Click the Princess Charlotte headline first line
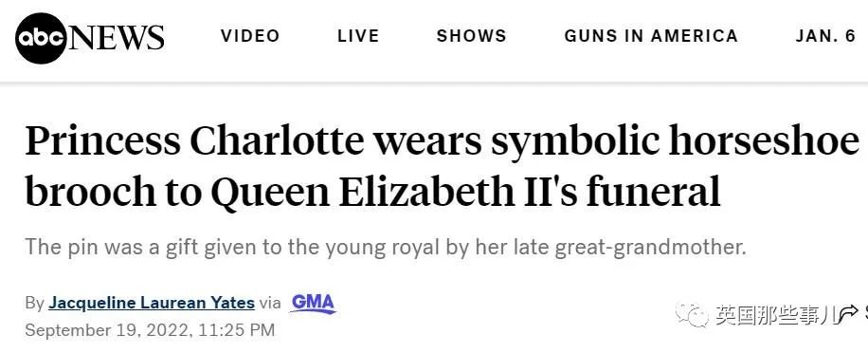The height and width of the screenshot is (353, 868). 442,142
